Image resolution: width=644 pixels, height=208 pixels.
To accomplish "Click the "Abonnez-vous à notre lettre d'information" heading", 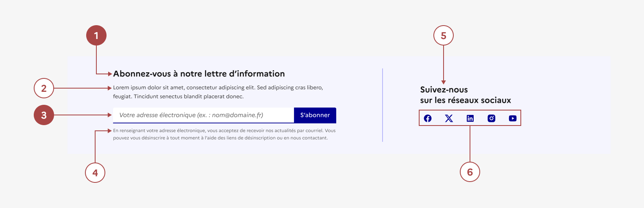I will point(199,74).
